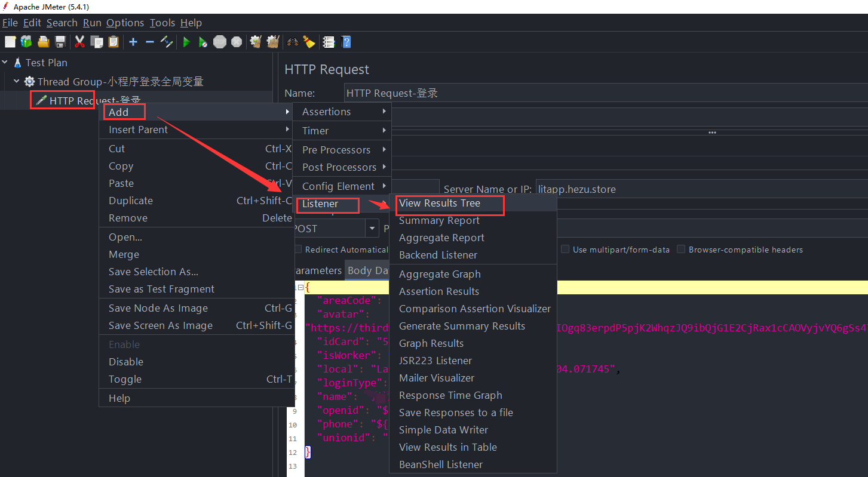Reset search with yellow brush icon
This screenshot has height=477, width=868.
(309, 42)
